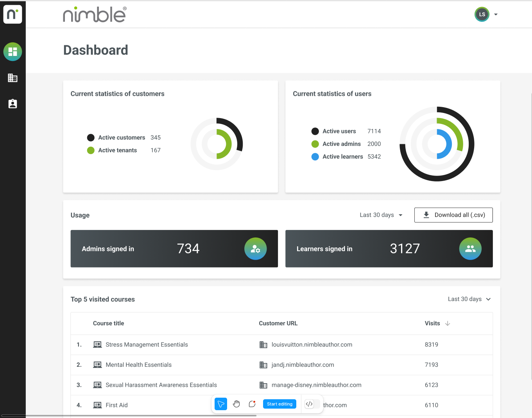
Task: Click the Admins signed in gear-user icon
Action: coord(255,249)
